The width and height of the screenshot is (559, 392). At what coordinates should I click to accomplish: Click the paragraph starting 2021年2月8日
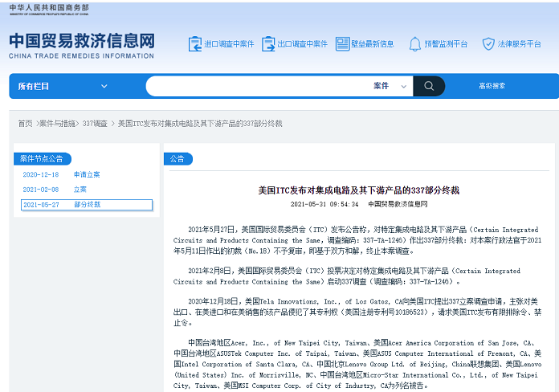[347, 276]
